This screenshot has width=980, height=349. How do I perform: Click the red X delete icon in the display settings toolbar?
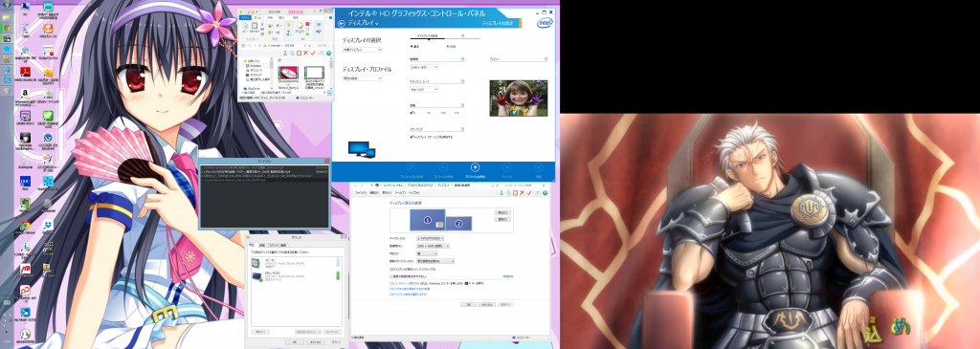tap(523, 193)
